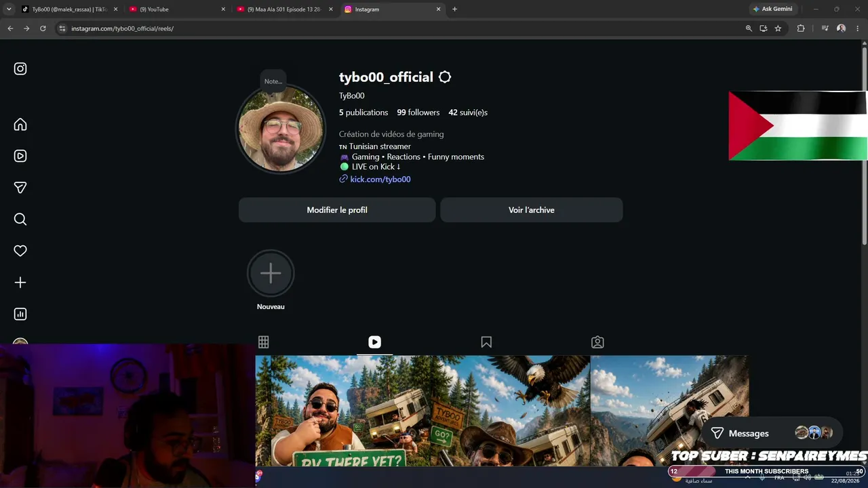
Task: Go to Instagram Home feed icon
Action: [x=20, y=125]
